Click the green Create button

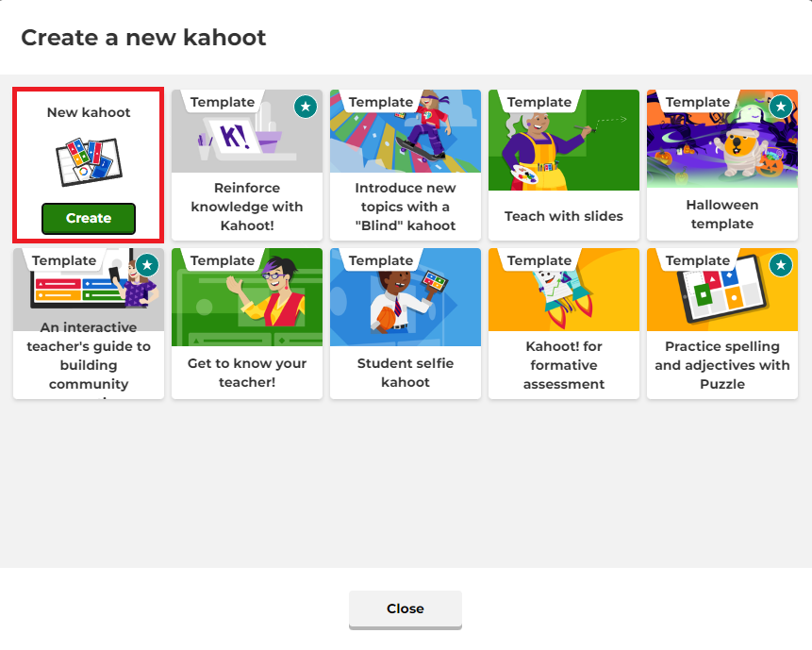(89, 219)
